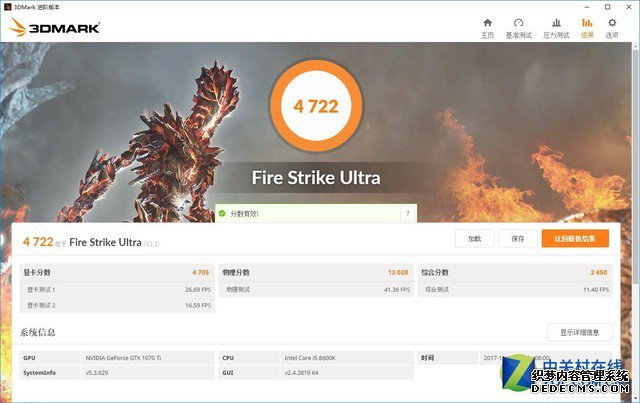Click SystemInfo version v5.3.629
Image resolution: width=640 pixels, height=403 pixels.
97,373
